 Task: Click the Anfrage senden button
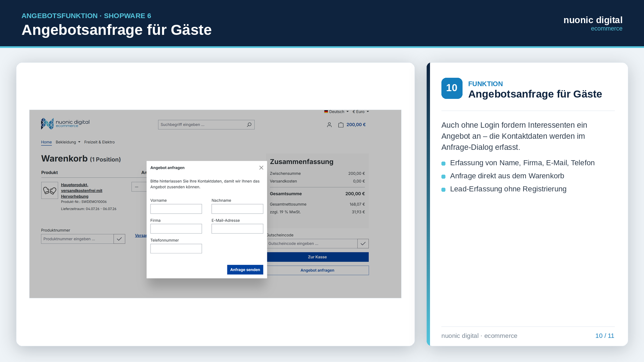pos(245,270)
